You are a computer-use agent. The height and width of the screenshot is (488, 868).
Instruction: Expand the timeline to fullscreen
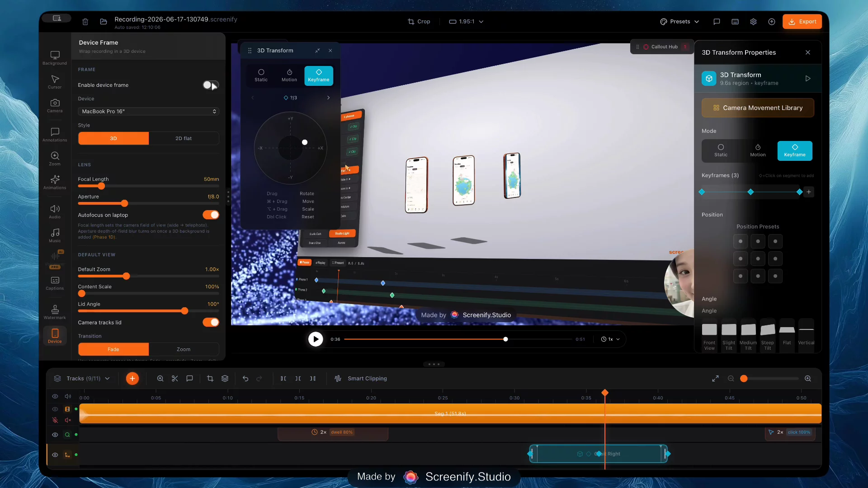pos(715,379)
